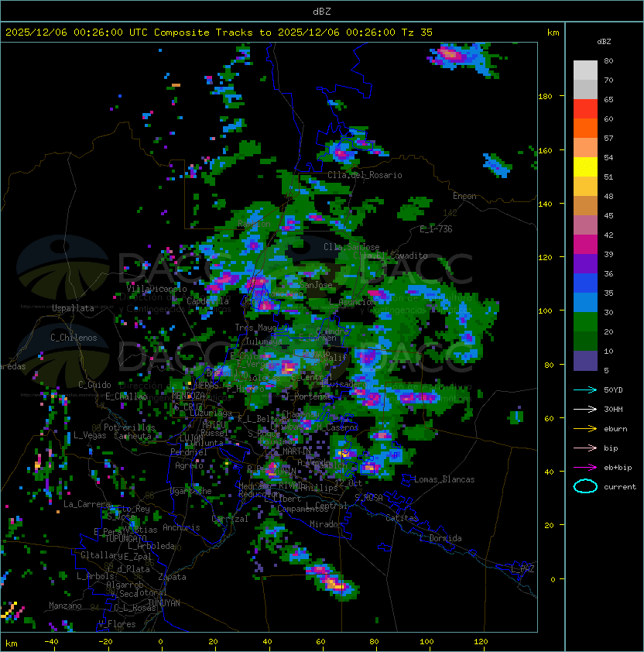Viewport: 644px width, 652px height.
Task: Click the Zapata place label
Action: [x=172, y=577]
